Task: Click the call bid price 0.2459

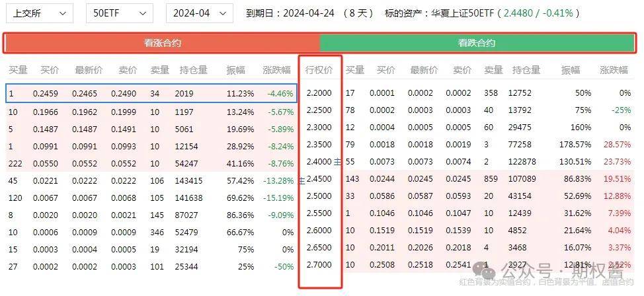Action: pos(46,94)
